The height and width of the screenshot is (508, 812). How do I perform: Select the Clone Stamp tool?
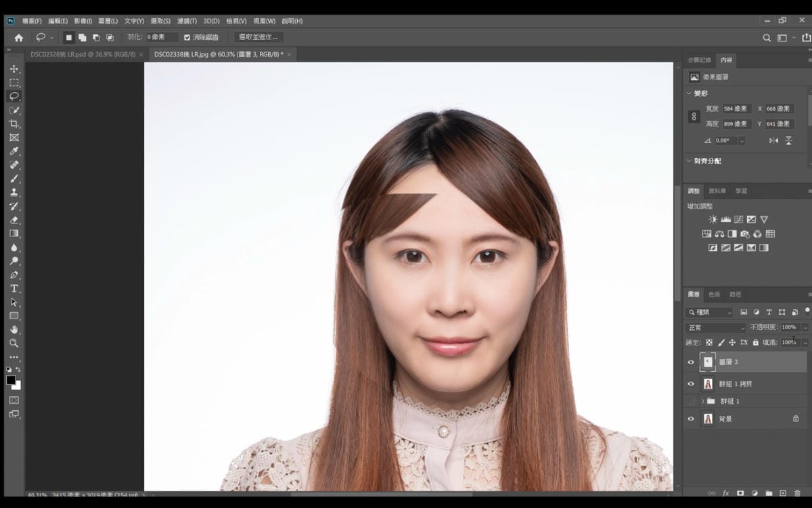14,192
